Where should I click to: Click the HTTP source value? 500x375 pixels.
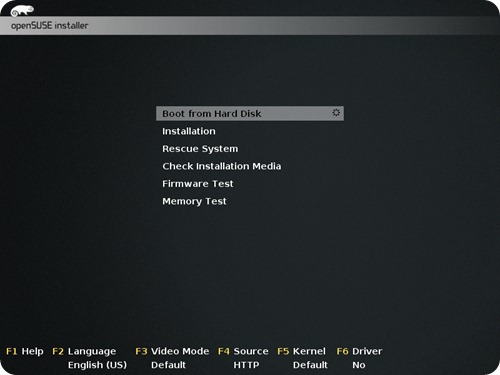click(246, 365)
